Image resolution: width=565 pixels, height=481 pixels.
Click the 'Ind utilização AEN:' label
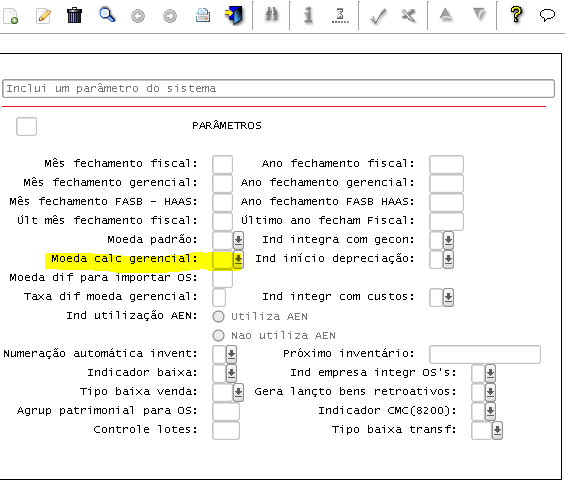132,316
